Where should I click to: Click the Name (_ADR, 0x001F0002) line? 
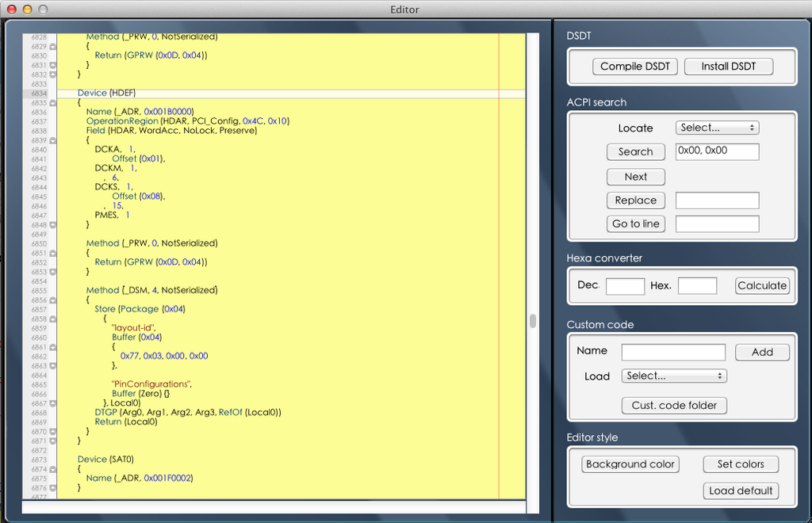coord(140,478)
